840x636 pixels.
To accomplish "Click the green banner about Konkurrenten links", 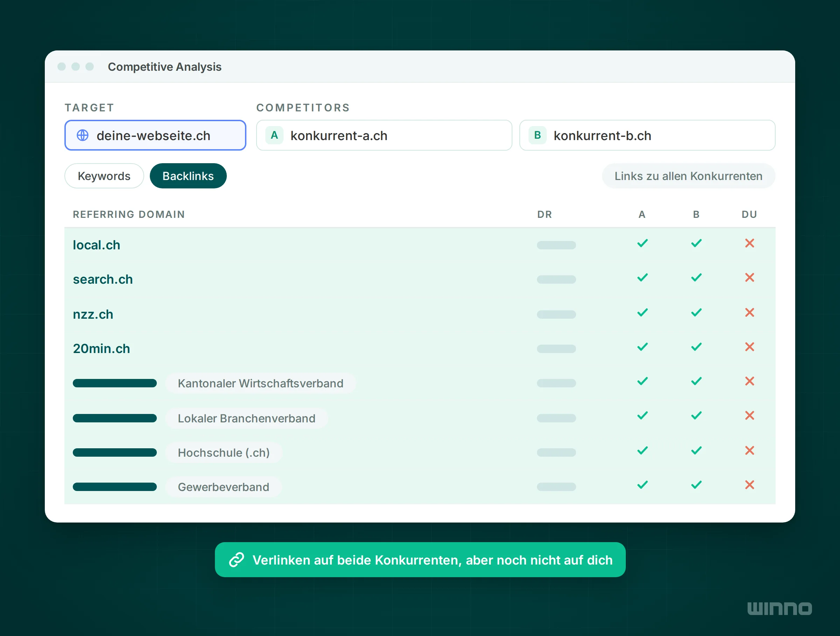I will (420, 560).
